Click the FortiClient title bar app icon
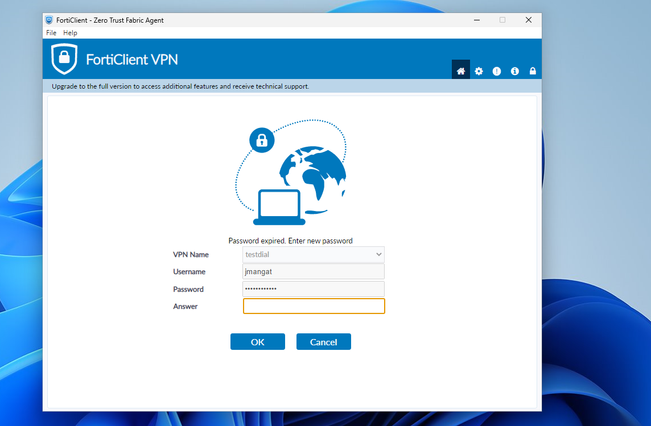Screen dimensions: 651x426 click(x=49, y=20)
